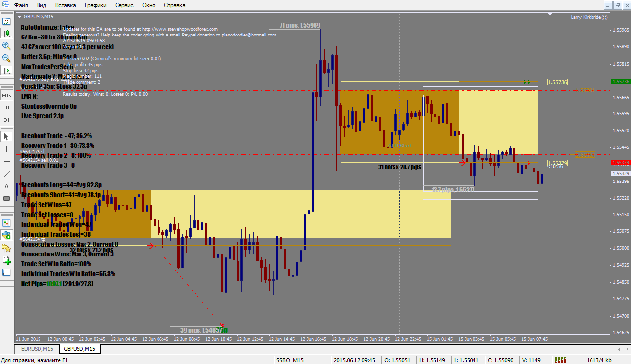Select the yellow 1.55736 line label box

pyautogui.click(x=557, y=82)
